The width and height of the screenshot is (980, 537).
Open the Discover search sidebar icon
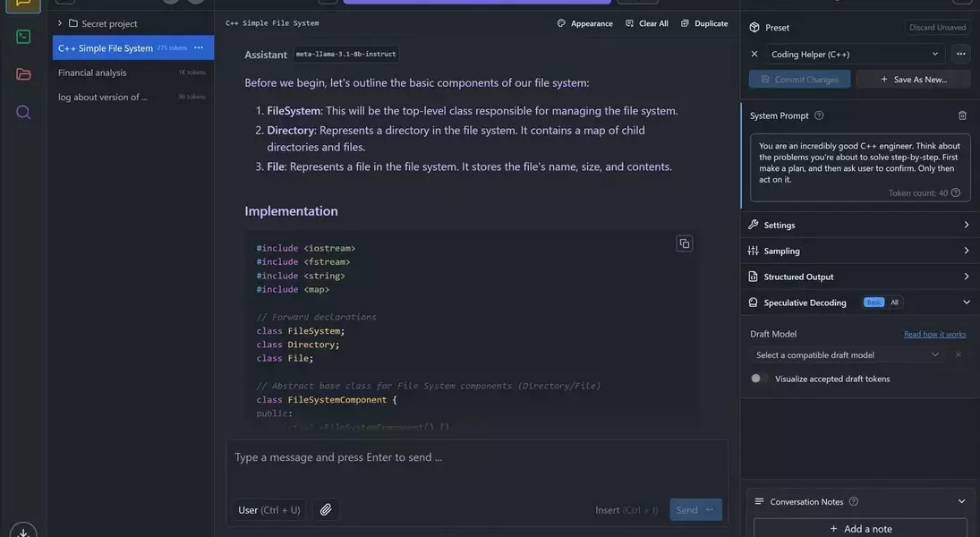(x=23, y=112)
